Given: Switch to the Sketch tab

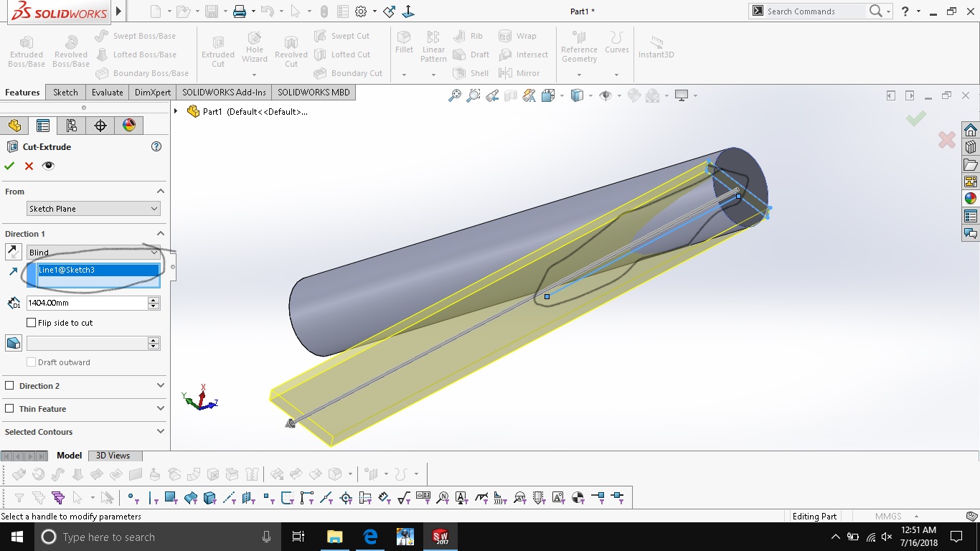Looking at the screenshot, I should pyautogui.click(x=65, y=93).
